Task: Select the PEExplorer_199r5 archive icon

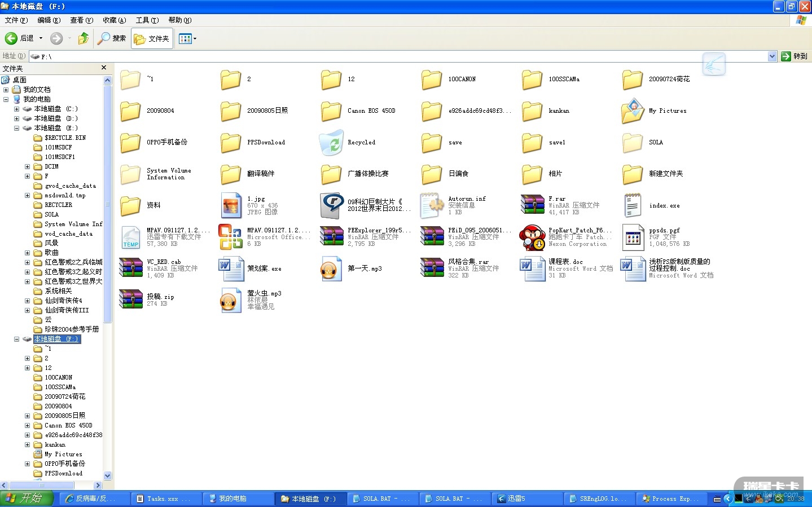Action: tap(331, 237)
